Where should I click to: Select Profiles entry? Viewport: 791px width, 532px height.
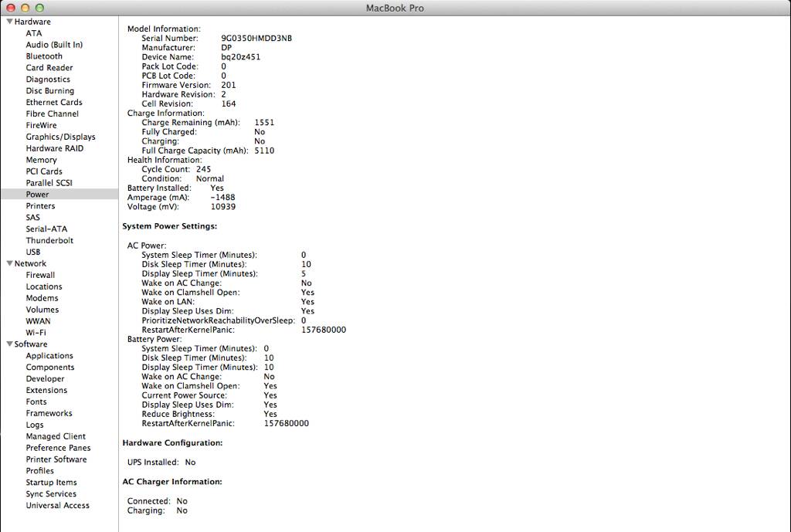(x=40, y=471)
